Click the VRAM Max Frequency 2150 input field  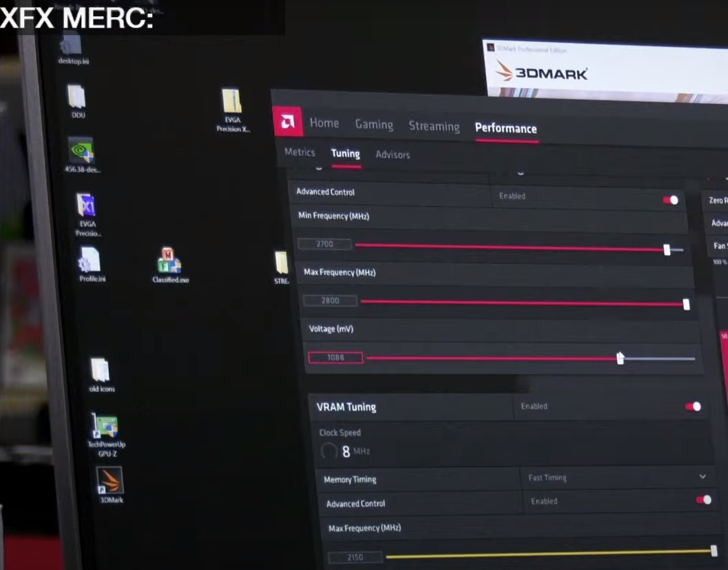click(355, 557)
